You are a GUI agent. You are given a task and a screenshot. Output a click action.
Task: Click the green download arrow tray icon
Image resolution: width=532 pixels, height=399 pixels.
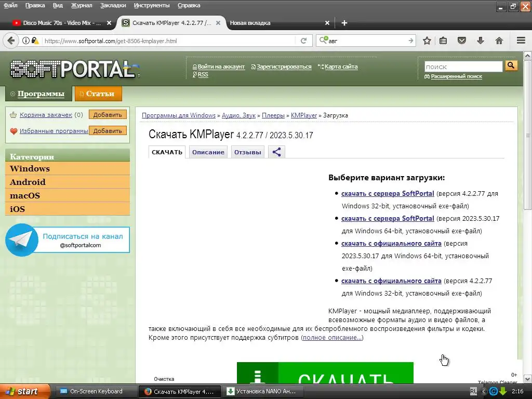pyautogui.click(x=503, y=391)
